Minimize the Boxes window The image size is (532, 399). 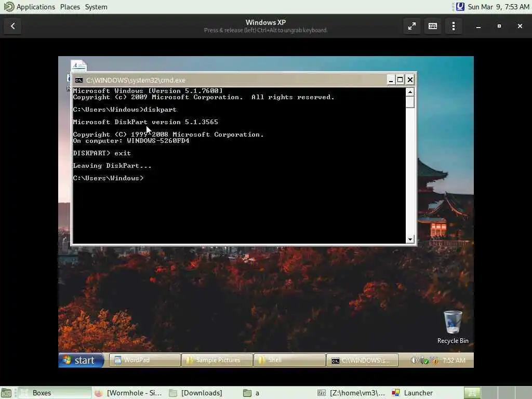[478, 26]
